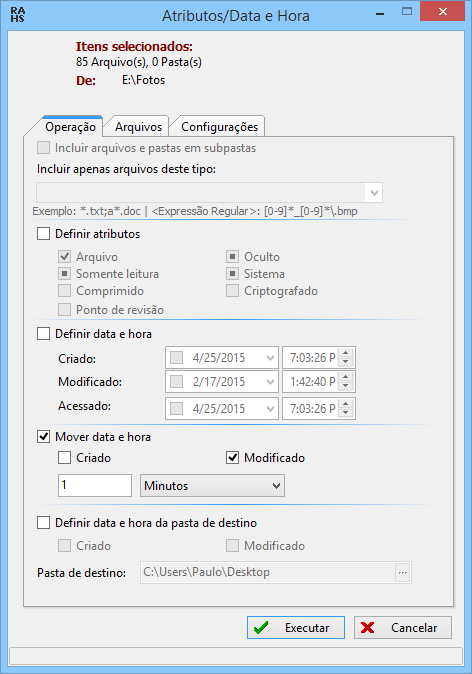Click the Cancelar button
This screenshot has width=472, height=674.
(x=403, y=628)
